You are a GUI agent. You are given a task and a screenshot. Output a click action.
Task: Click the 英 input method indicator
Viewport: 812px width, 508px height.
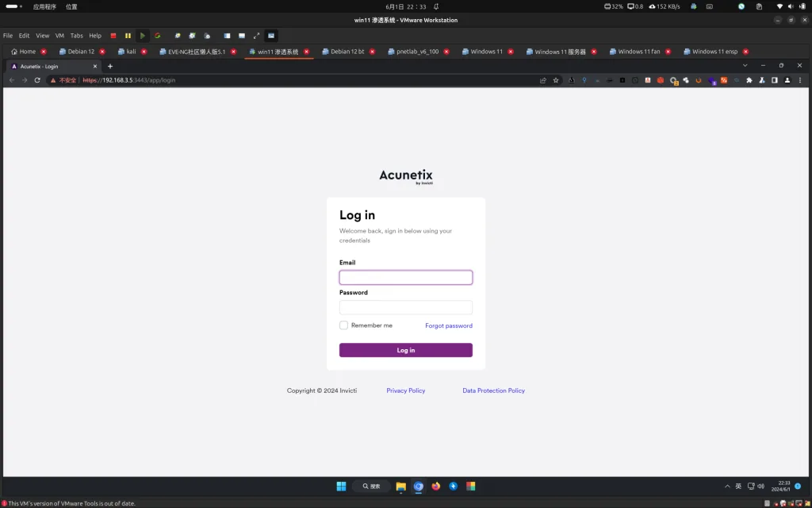point(738,487)
